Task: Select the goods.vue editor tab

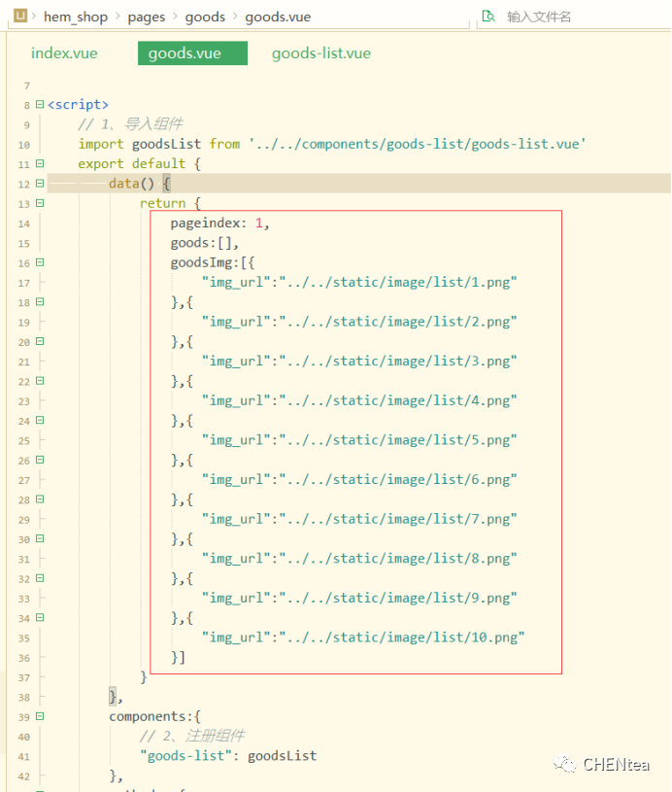Action: tap(185, 53)
